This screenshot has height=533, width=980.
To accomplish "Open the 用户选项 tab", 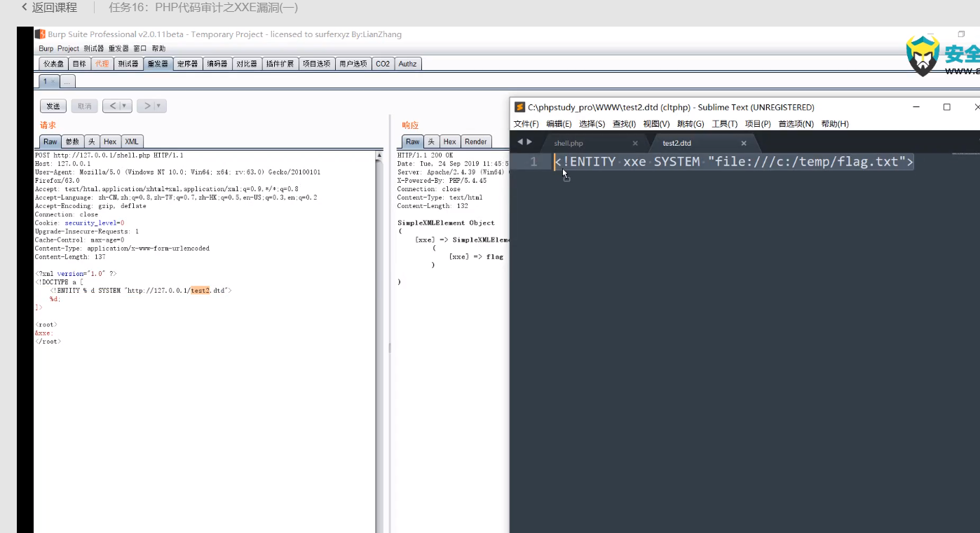I will click(x=353, y=64).
